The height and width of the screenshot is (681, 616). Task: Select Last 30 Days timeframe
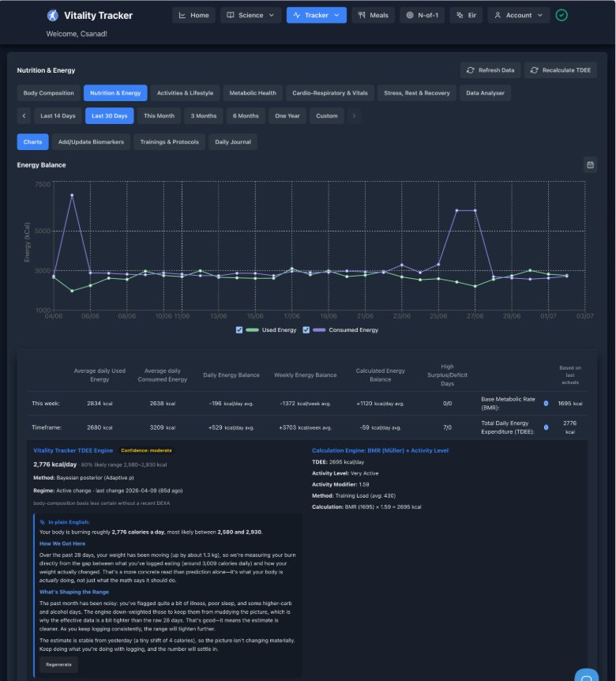(x=110, y=116)
